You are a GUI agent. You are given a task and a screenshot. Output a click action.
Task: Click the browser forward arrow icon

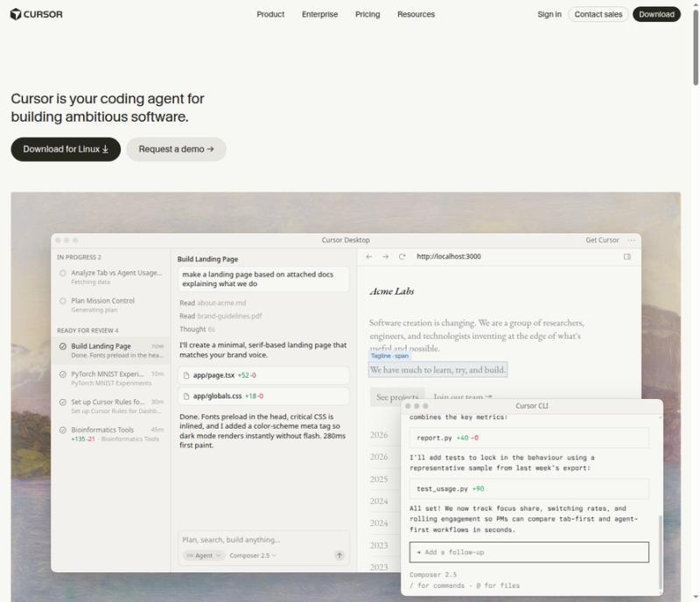click(x=385, y=256)
